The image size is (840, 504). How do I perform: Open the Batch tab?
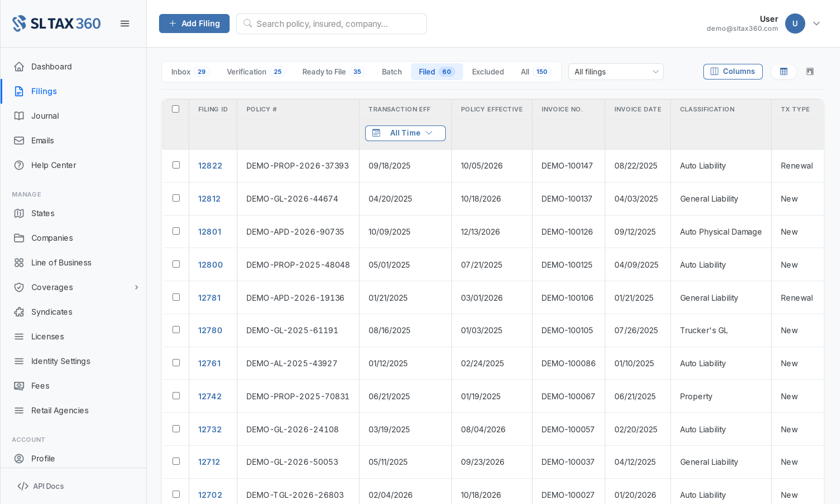[x=392, y=72]
